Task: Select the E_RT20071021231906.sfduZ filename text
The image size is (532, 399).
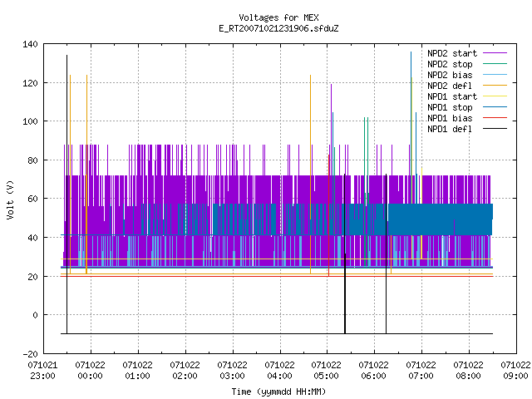Action: 278,28
